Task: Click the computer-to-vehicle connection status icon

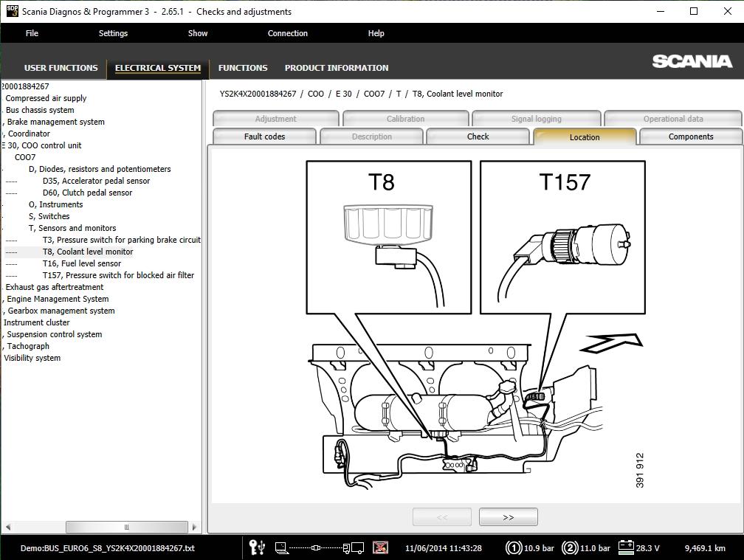Action: point(320,548)
